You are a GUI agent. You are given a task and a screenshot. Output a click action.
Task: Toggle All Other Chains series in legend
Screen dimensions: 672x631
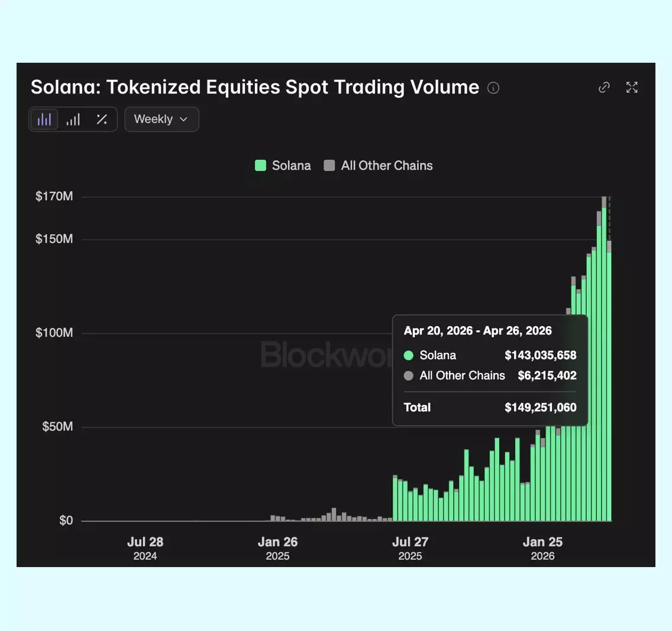point(378,166)
